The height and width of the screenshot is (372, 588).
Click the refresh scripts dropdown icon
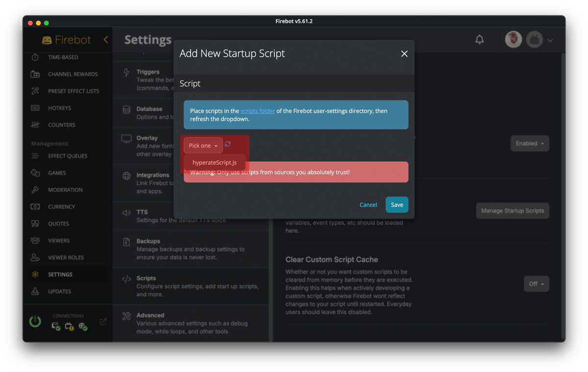(x=227, y=144)
